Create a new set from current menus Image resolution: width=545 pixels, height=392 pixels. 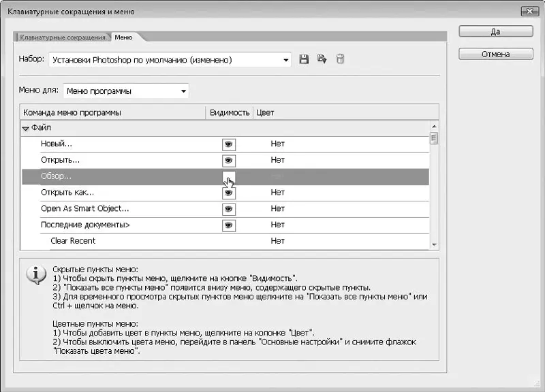tap(322, 59)
